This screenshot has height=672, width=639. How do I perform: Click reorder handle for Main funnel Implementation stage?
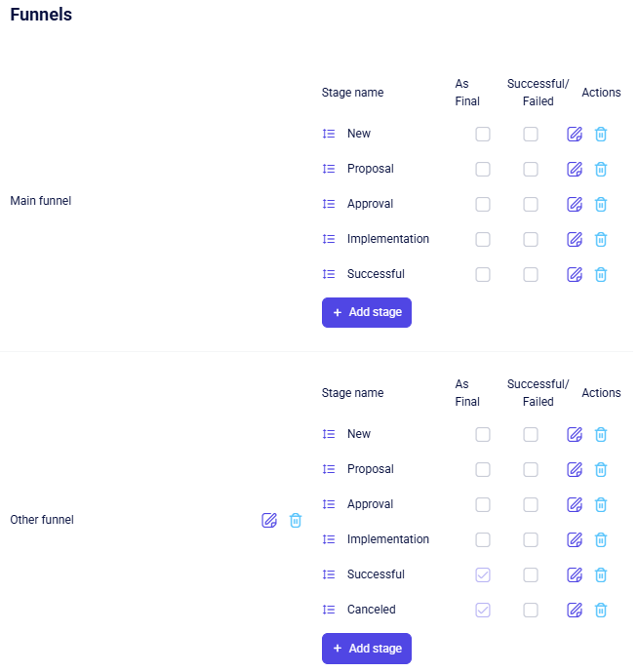329,240
